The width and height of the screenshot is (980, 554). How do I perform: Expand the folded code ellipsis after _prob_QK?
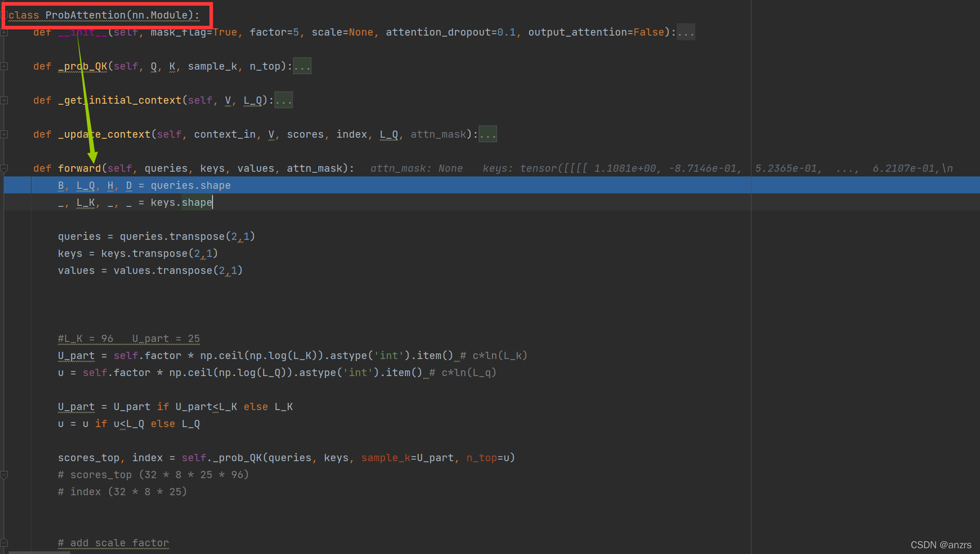pos(302,66)
